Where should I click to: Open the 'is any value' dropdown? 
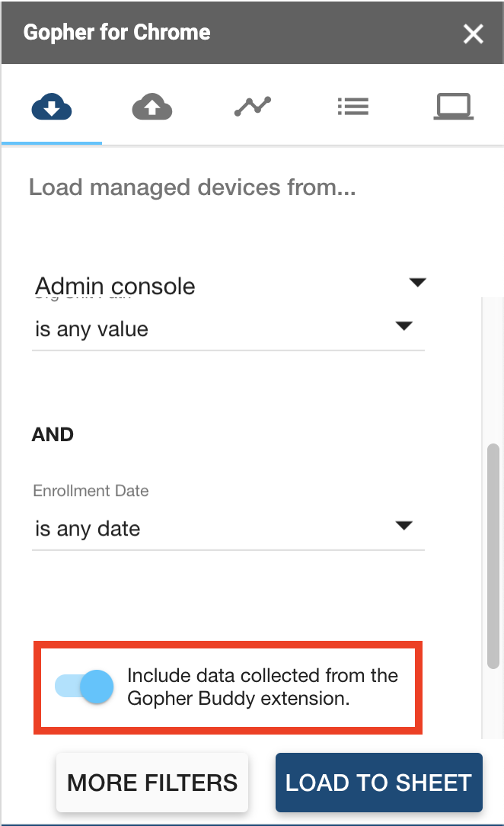pos(228,329)
